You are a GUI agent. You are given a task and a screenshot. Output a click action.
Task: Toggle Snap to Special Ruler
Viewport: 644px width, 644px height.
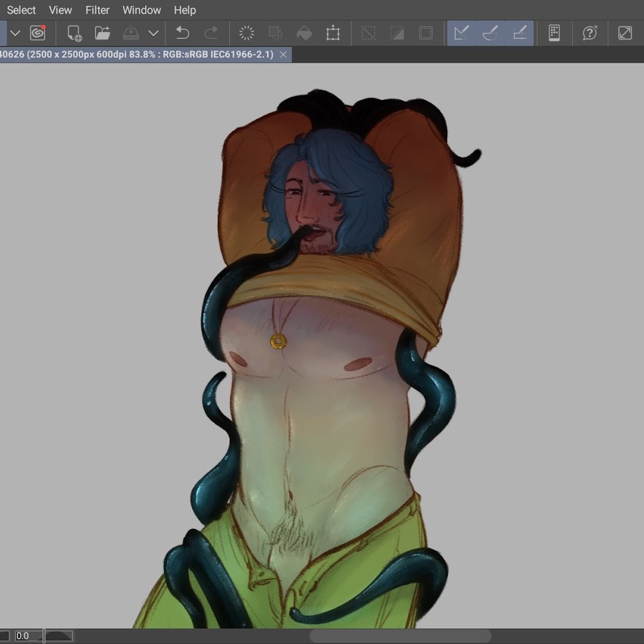pyautogui.click(x=490, y=33)
